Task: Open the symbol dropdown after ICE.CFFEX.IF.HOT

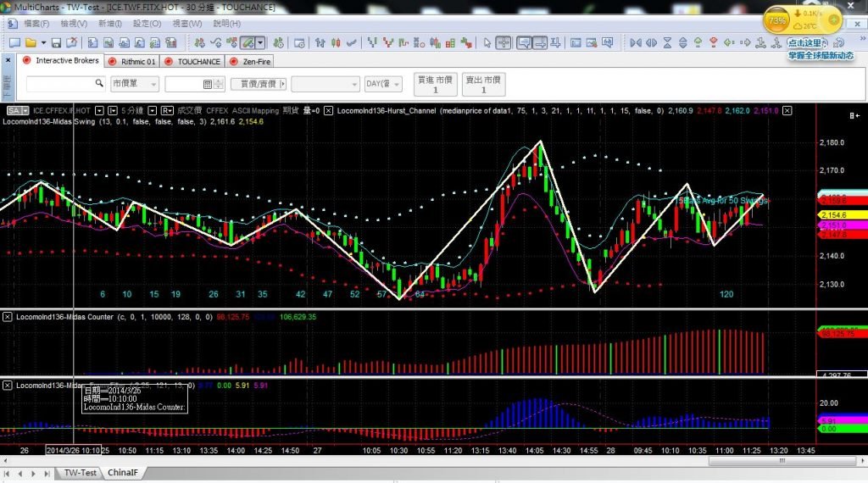Action: [x=99, y=111]
